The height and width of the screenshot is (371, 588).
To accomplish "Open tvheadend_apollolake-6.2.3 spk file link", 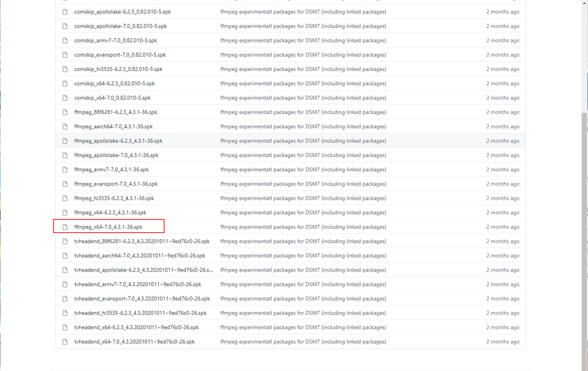I will click(x=143, y=270).
